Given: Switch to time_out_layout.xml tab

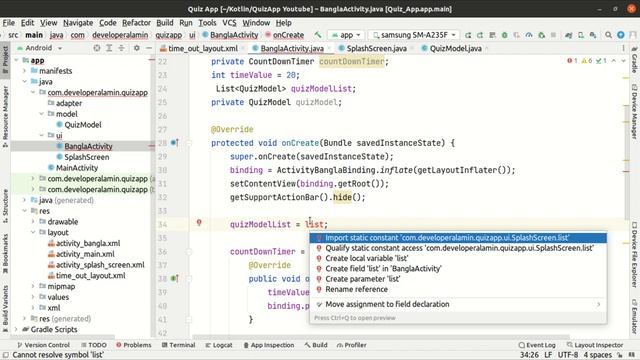Looking at the screenshot, I should (x=202, y=49).
